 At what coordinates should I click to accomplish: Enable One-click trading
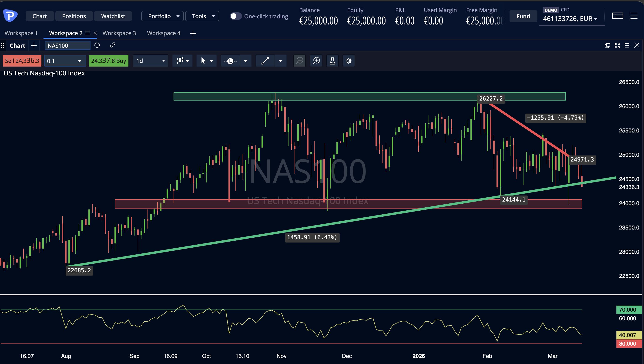pyautogui.click(x=235, y=16)
